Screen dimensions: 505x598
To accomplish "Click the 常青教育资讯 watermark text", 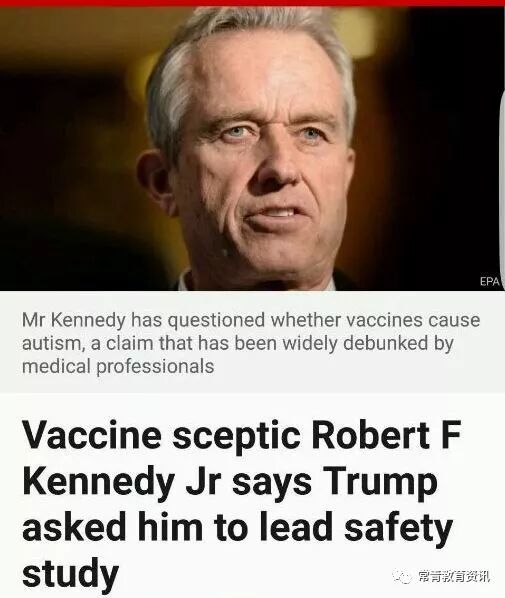I will 453,576.
